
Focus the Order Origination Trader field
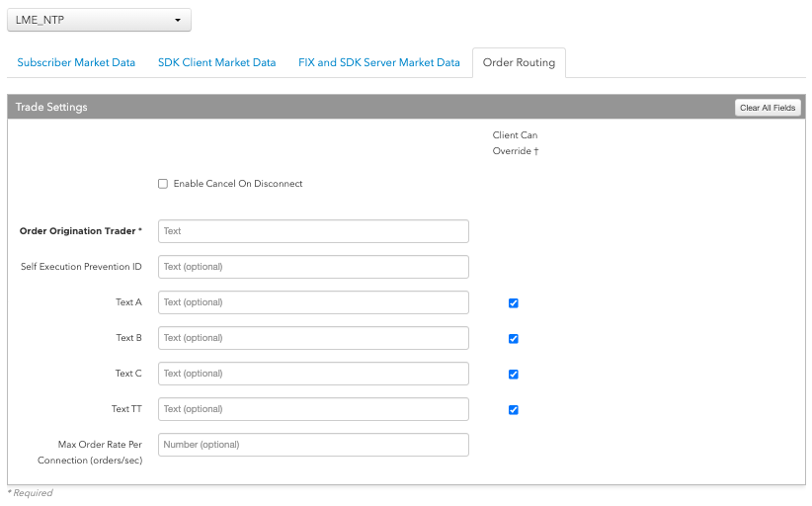point(313,231)
